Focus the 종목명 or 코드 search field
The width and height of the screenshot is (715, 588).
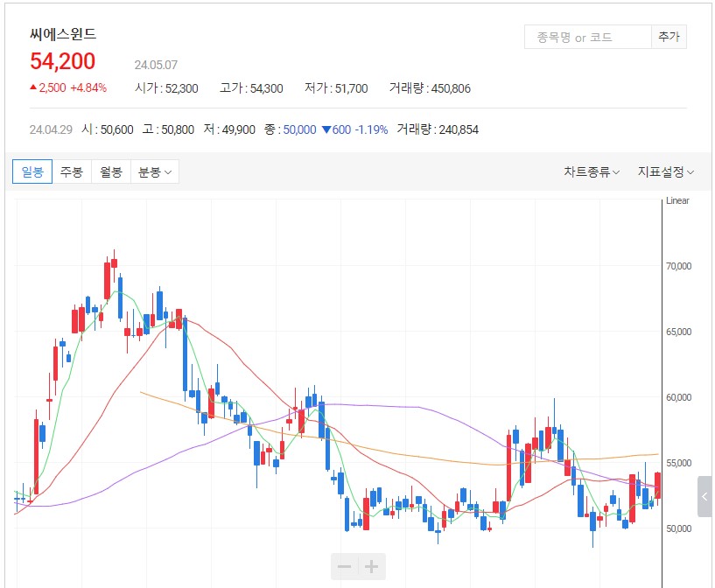(x=587, y=37)
